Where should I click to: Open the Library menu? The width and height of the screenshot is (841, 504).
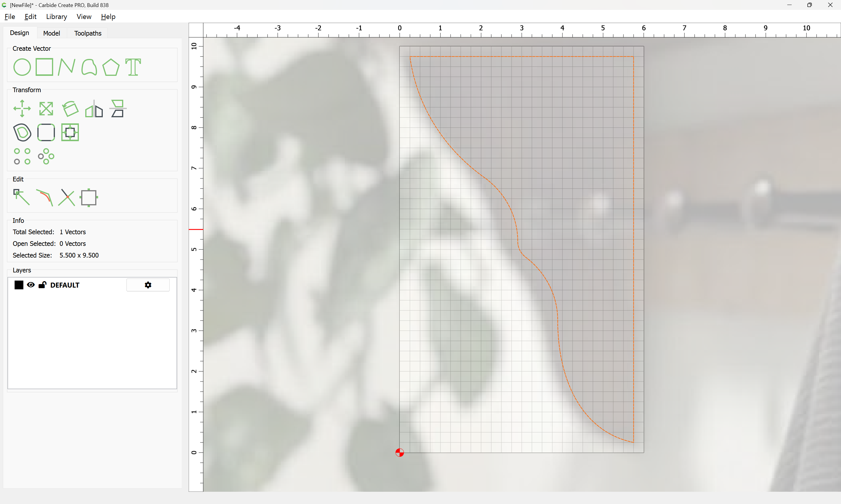(x=56, y=17)
